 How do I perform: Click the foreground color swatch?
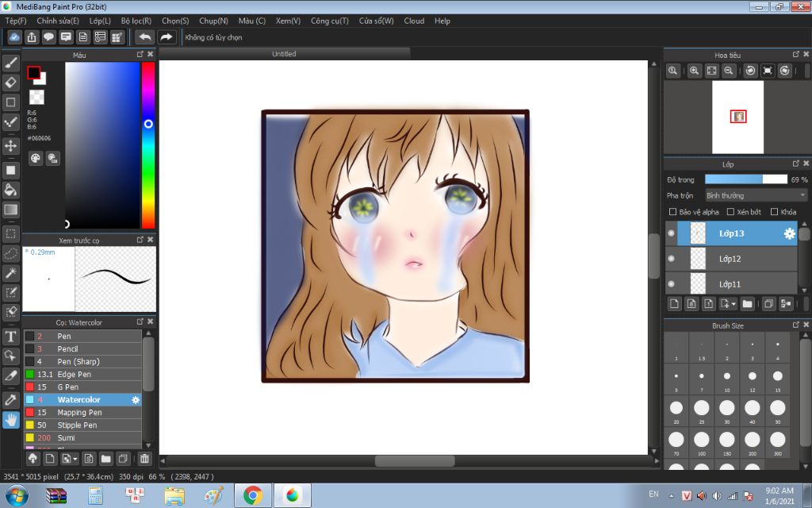[x=33, y=72]
